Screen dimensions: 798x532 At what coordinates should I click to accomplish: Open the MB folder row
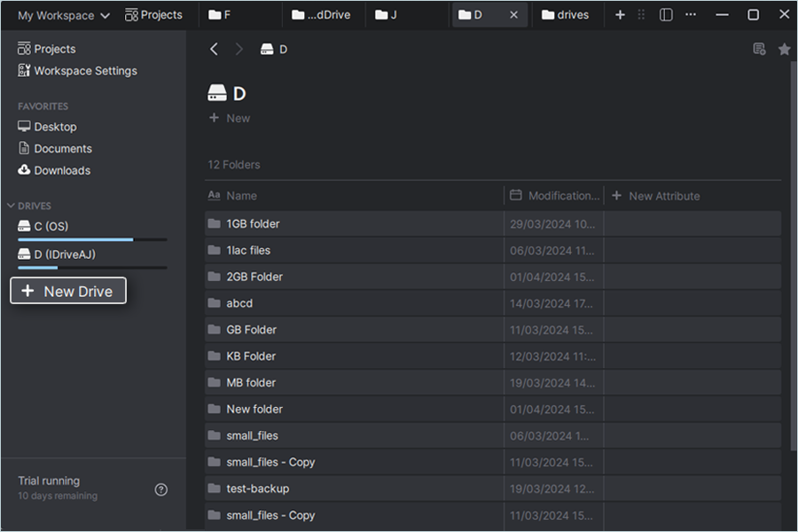[493, 383]
